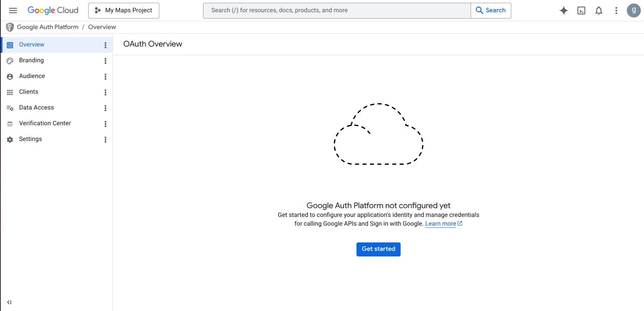Open the Clients row kebab menu

(x=105, y=92)
